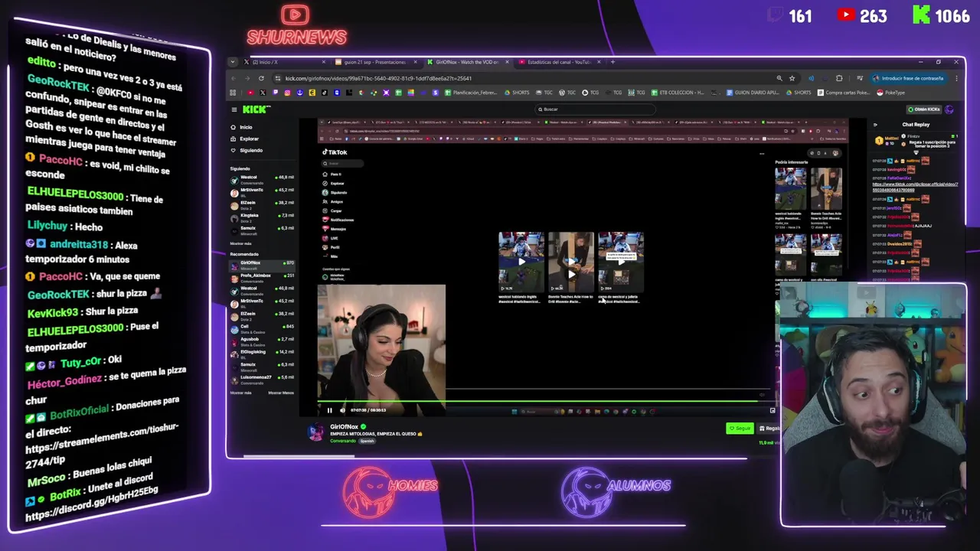The width and height of the screenshot is (980, 551).
Task: Mute the VOD player volume
Action: point(342,410)
